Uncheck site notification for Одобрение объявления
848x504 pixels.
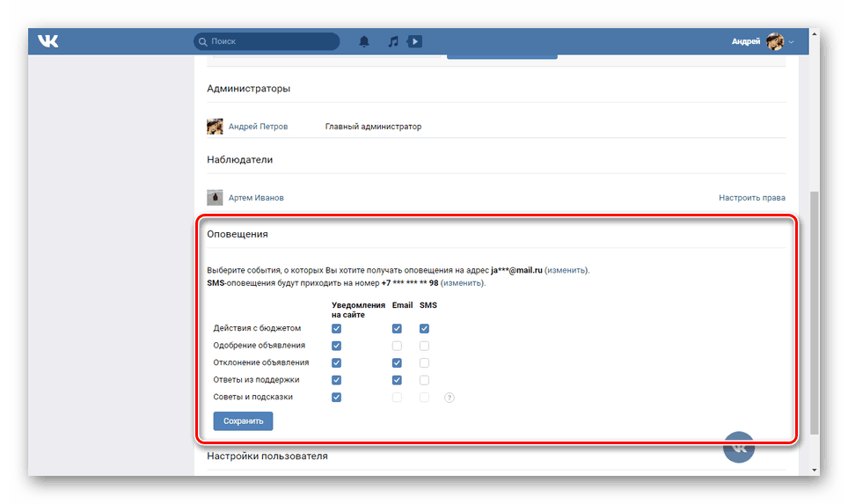[336, 346]
